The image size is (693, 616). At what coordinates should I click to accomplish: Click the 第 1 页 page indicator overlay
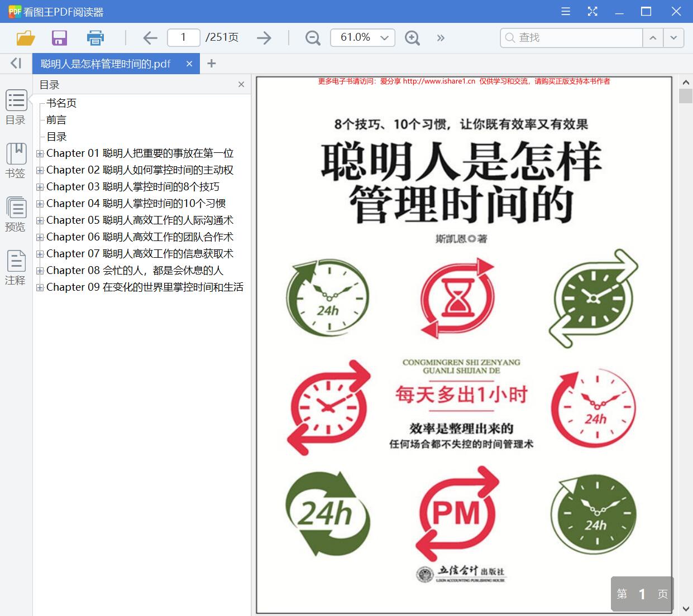click(x=642, y=594)
